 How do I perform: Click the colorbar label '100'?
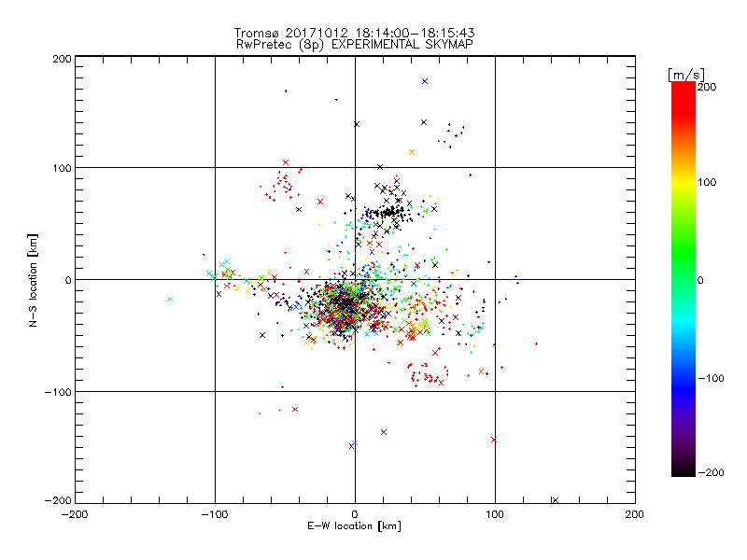pos(707,182)
